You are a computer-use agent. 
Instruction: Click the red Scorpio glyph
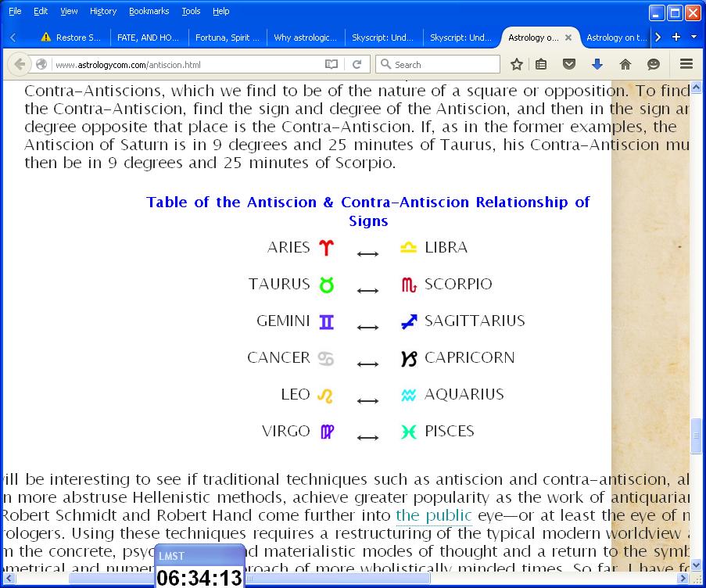[x=409, y=285]
